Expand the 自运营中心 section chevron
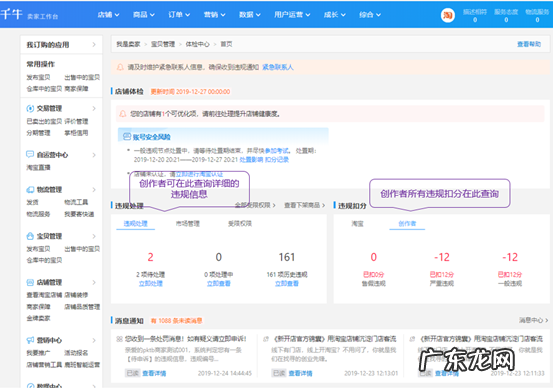553x389 pixels. point(94,155)
